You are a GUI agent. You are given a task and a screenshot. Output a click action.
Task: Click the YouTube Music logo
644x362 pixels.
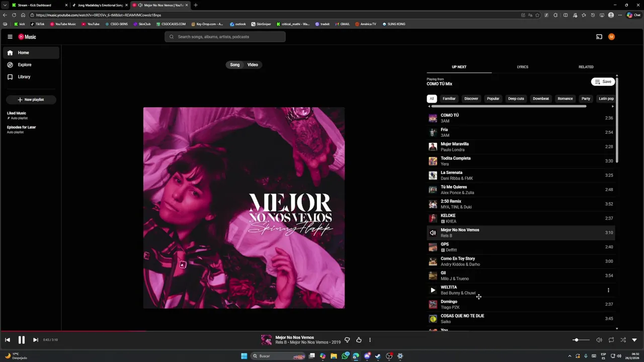[x=27, y=37]
